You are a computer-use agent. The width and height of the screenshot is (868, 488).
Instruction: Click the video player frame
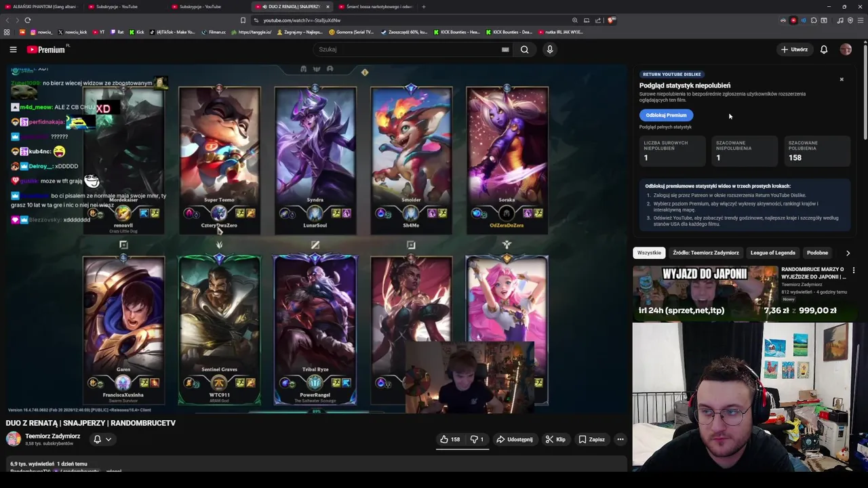tap(317, 239)
